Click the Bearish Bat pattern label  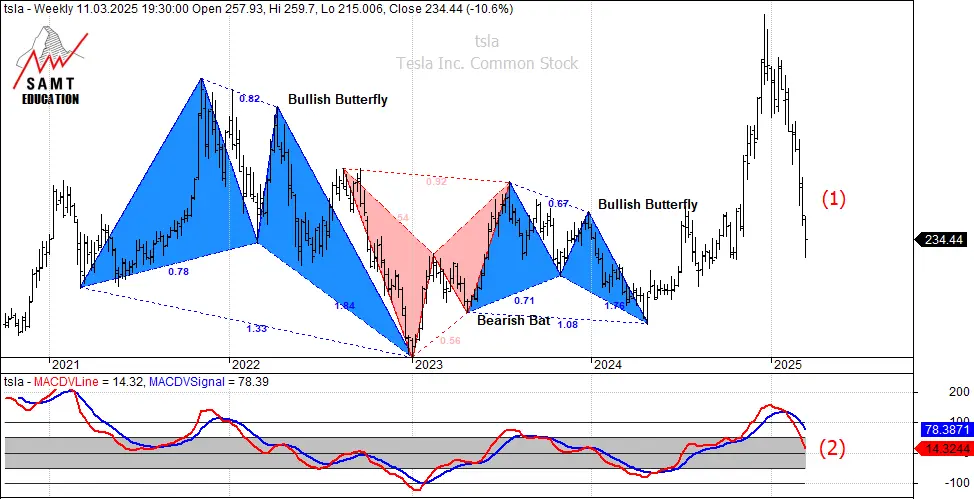pos(514,321)
